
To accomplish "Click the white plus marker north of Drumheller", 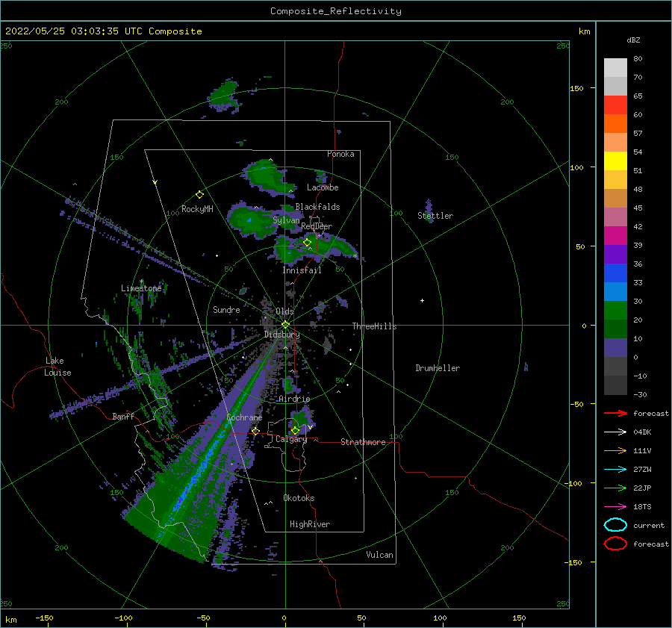I will (x=422, y=300).
